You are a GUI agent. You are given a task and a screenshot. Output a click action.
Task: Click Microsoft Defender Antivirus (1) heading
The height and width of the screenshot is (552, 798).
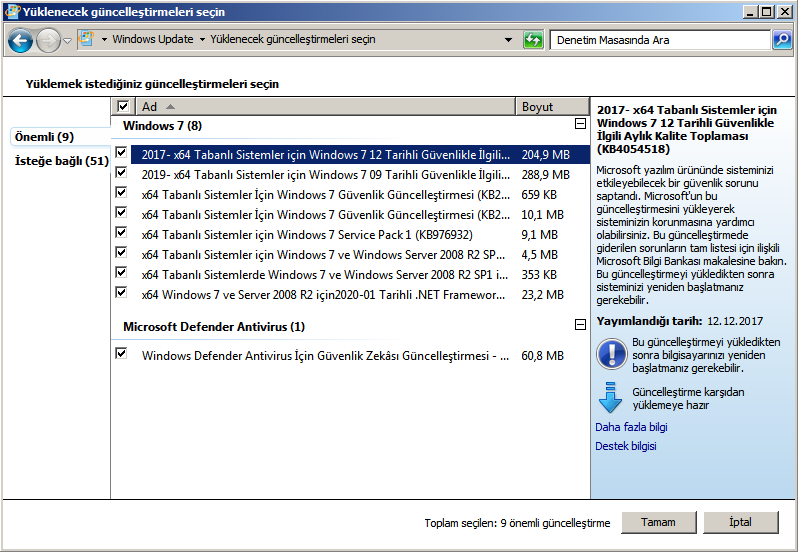tap(214, 327)
